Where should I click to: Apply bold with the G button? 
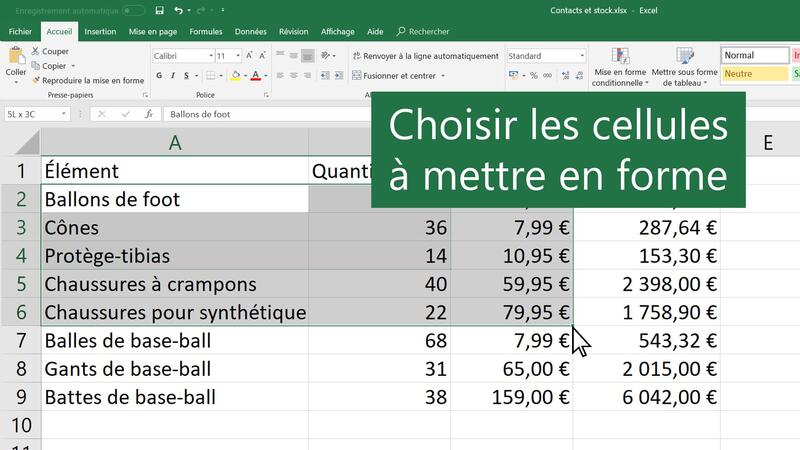click(x=160, y=76)
